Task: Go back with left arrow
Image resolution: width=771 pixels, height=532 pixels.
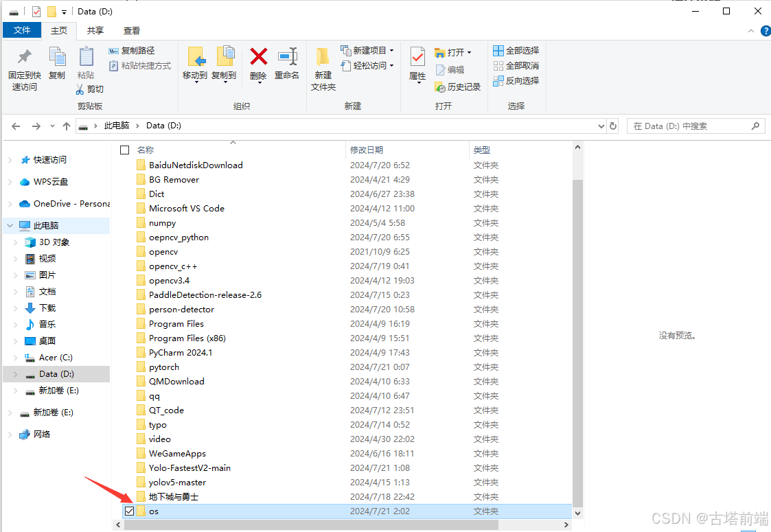Action: pos(16,126)
